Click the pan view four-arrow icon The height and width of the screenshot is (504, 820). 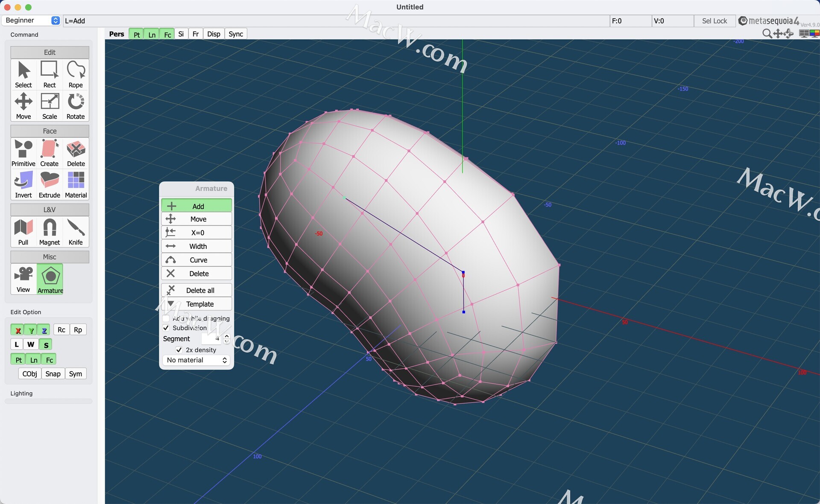[x=778, y=34]
